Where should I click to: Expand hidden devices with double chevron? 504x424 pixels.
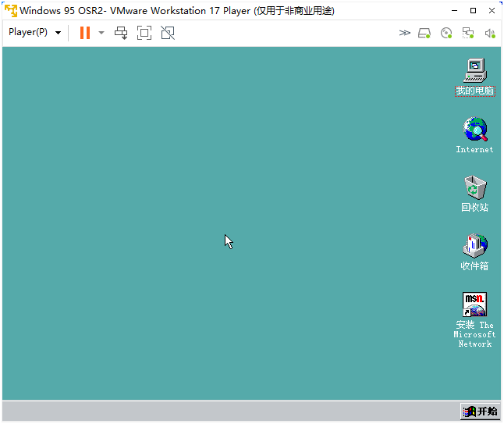pos(404,33)
